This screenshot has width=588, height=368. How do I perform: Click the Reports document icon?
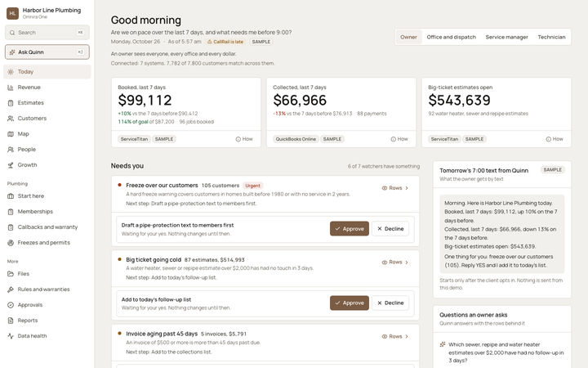(11, 321)
